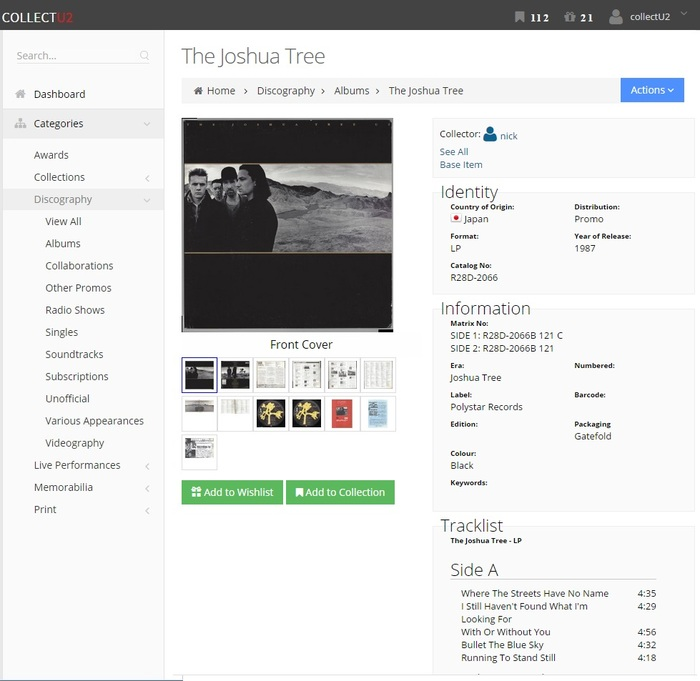Viewport: 700px width, 681px height.
Task: Expand the Collections category
Action: click(147, 178)
